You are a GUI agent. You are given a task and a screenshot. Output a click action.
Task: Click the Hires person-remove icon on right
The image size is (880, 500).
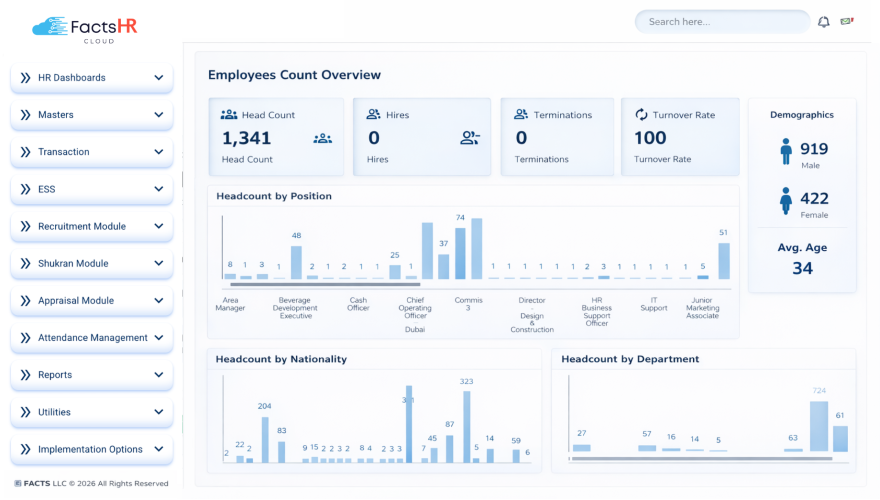click(x=470, y=138)
